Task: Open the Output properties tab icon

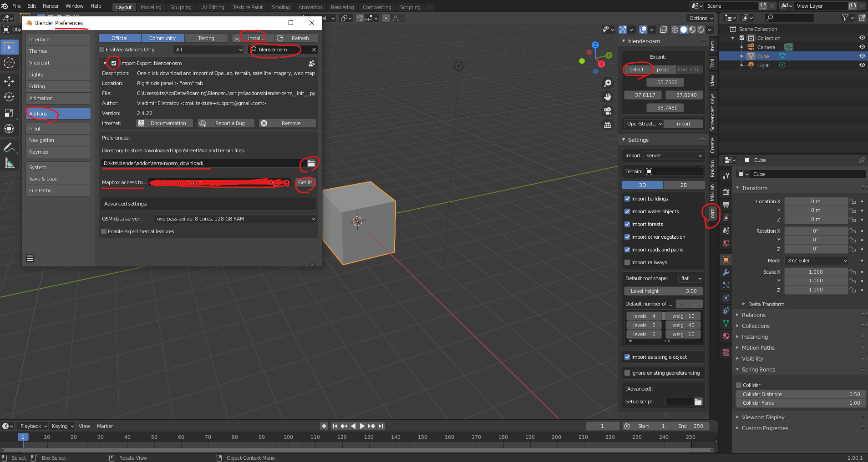Action: (x=726, y=205)
